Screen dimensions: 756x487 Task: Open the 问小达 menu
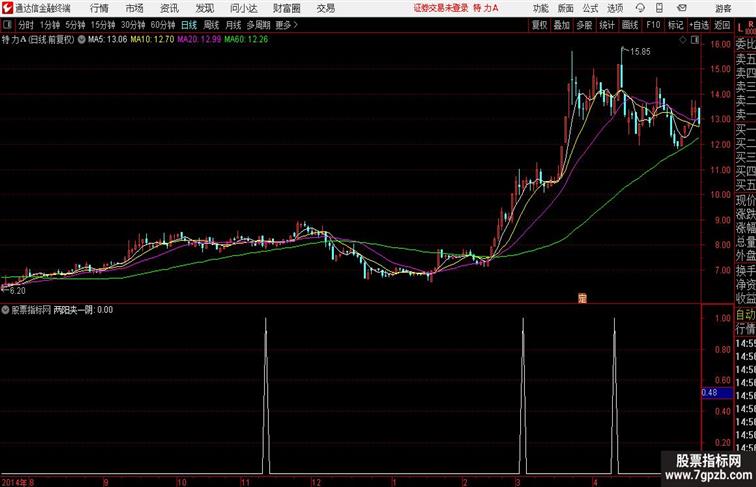click(x=243, y=8)
